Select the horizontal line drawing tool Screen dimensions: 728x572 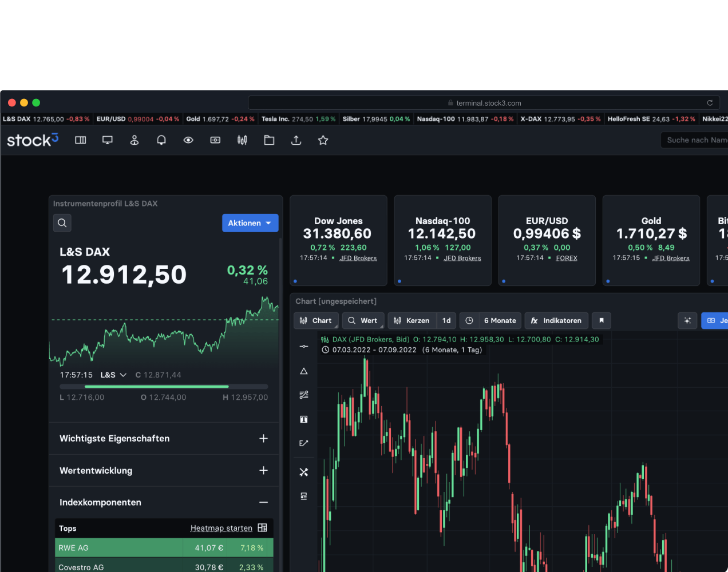pos(304,347)
